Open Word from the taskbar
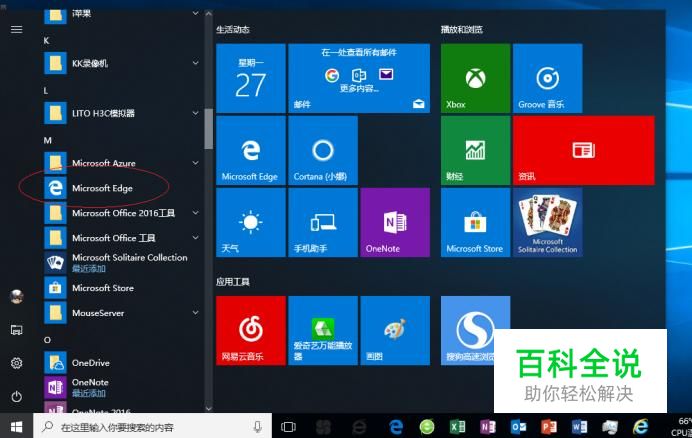Viewport: 692px width, 438px height. [x=579, y=427]
